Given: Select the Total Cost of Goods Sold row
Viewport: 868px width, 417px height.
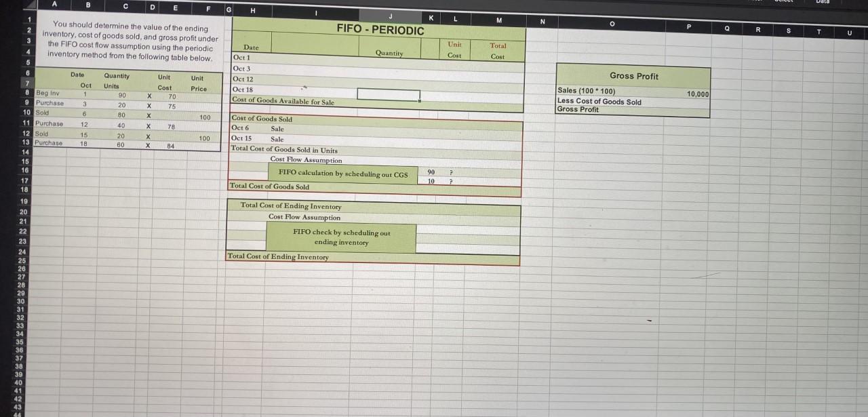Looking at the screenshot, I should coord(375,187).
